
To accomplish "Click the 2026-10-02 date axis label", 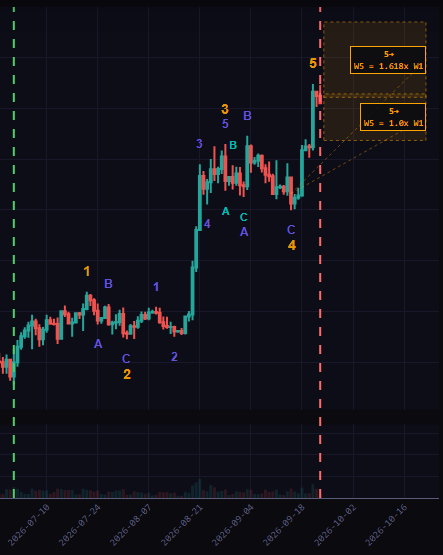I will pos(335,525).
